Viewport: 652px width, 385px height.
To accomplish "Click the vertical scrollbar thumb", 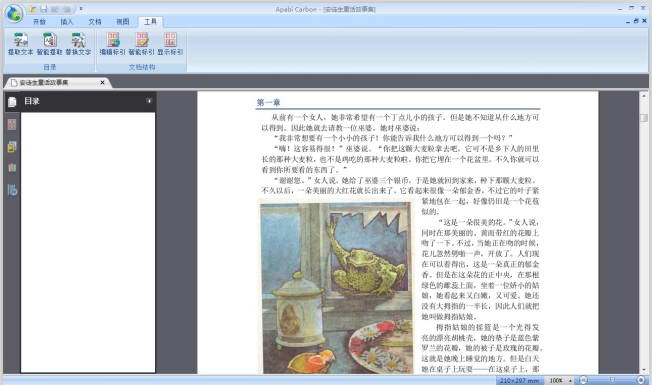I will (644, 118).
